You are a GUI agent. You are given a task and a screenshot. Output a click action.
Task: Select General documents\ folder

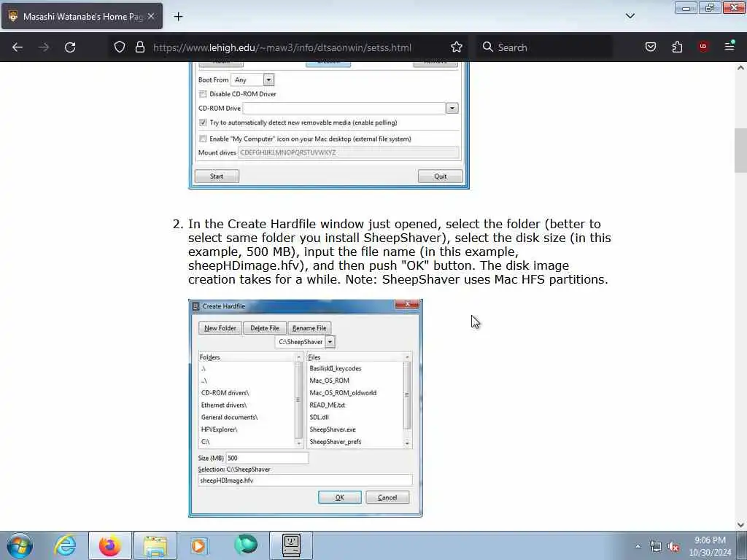point(229,417)
